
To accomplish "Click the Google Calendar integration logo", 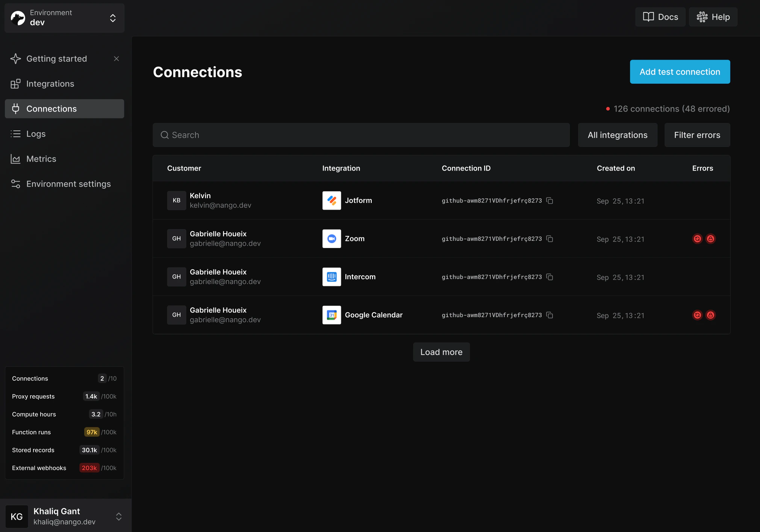I will [x=332, y=315].
